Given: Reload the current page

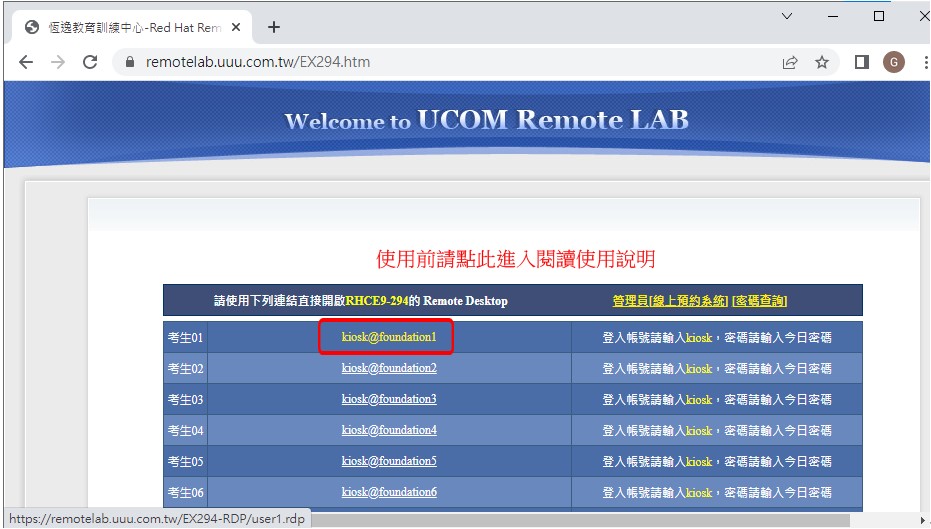Looking at the screenshot, I should tap(90, 62).
